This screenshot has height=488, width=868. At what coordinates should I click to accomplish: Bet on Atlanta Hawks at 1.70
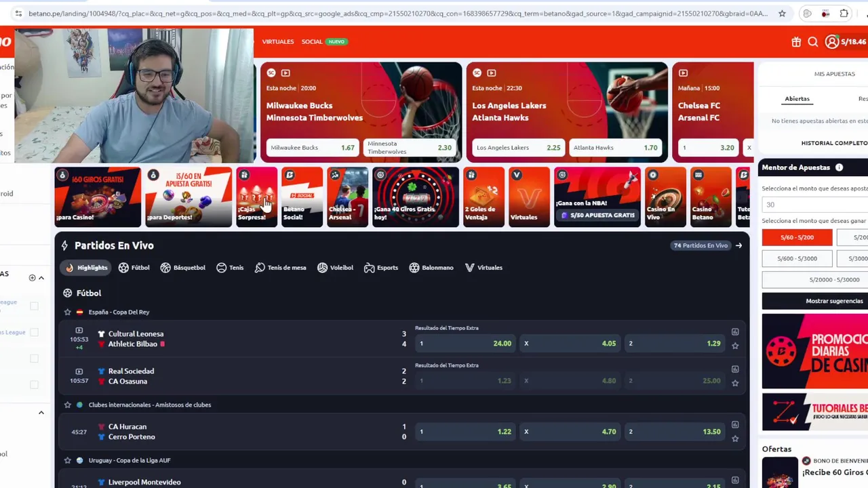tap(616, 147)
